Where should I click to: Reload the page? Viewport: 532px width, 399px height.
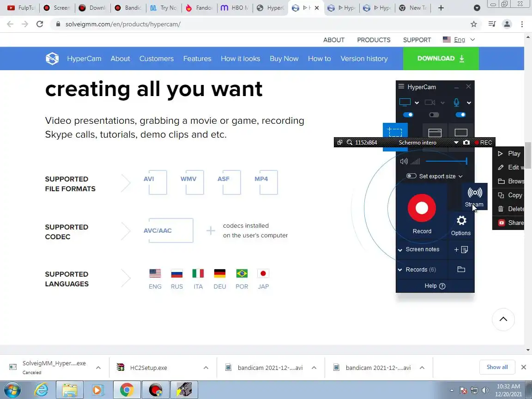click(40, 24)
